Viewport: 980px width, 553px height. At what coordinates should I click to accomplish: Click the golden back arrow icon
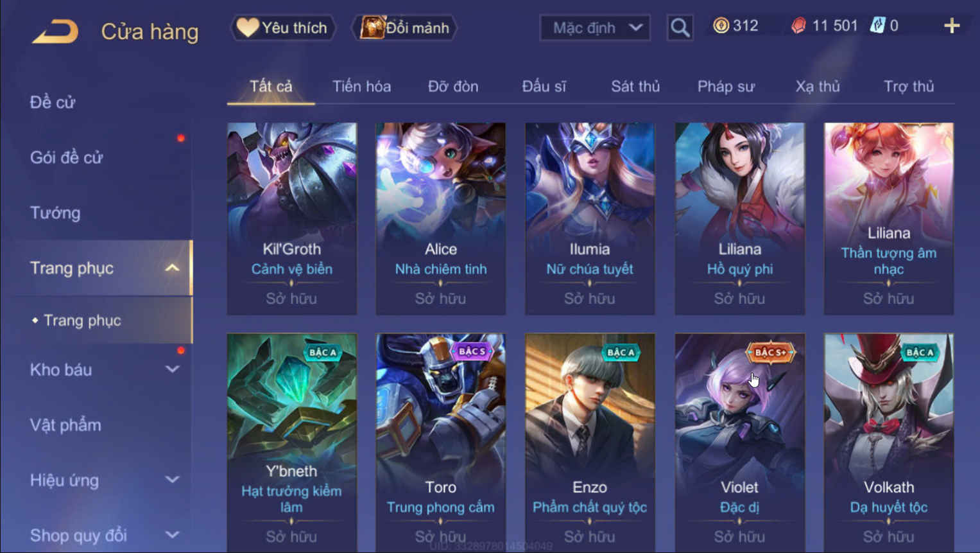coord(55,31)
